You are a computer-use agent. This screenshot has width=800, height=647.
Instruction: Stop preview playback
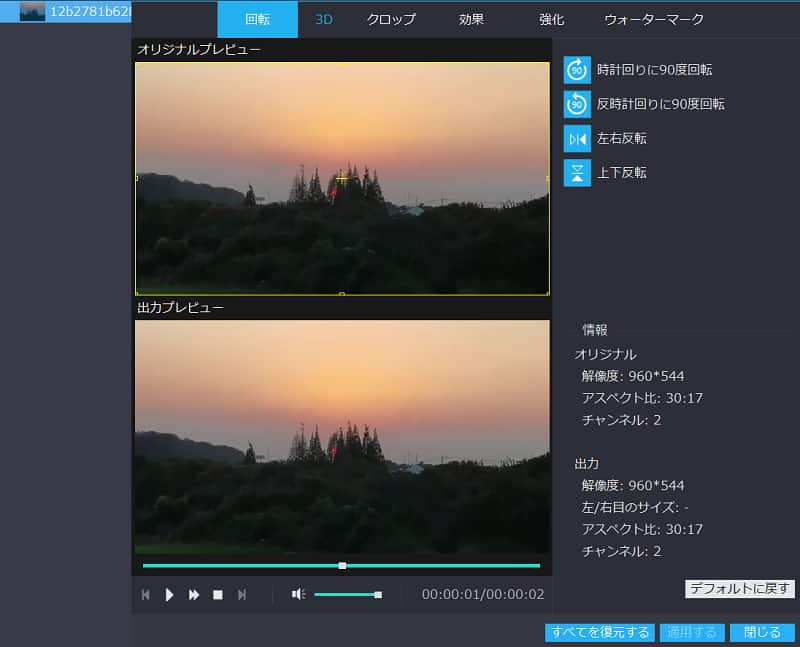[x=217, y=594]
